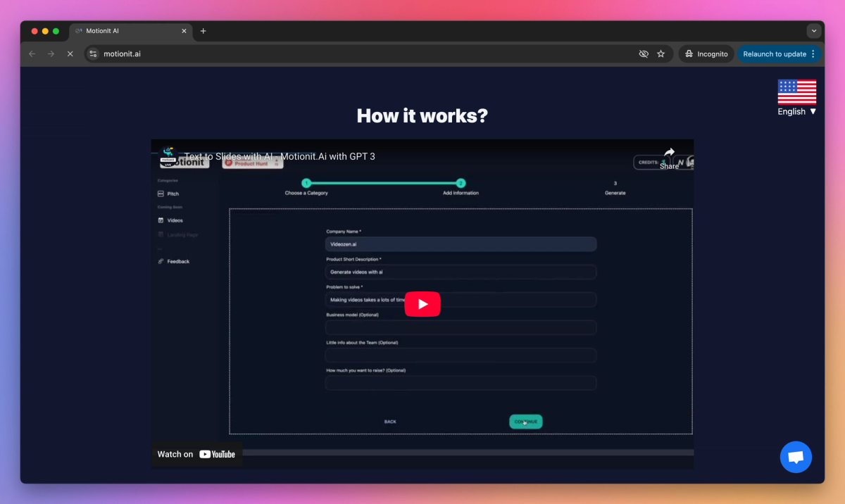Click the video progress bar

coord(468,452)
